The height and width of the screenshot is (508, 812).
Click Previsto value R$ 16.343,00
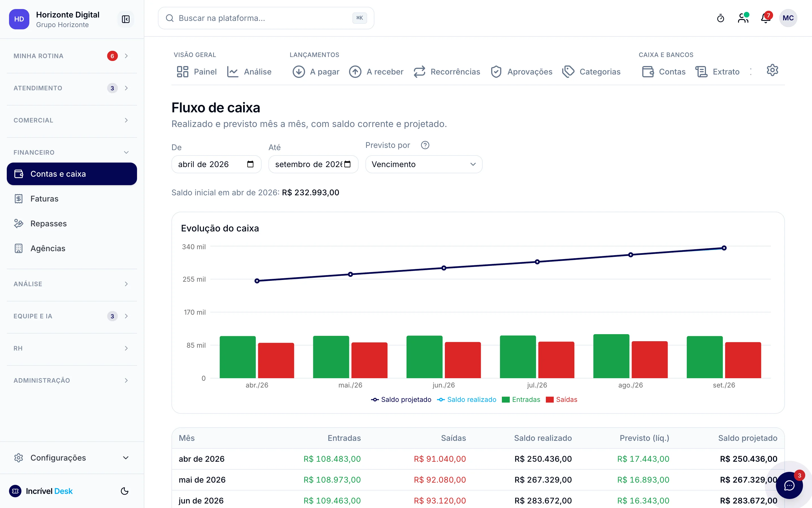tap(643, 500)
